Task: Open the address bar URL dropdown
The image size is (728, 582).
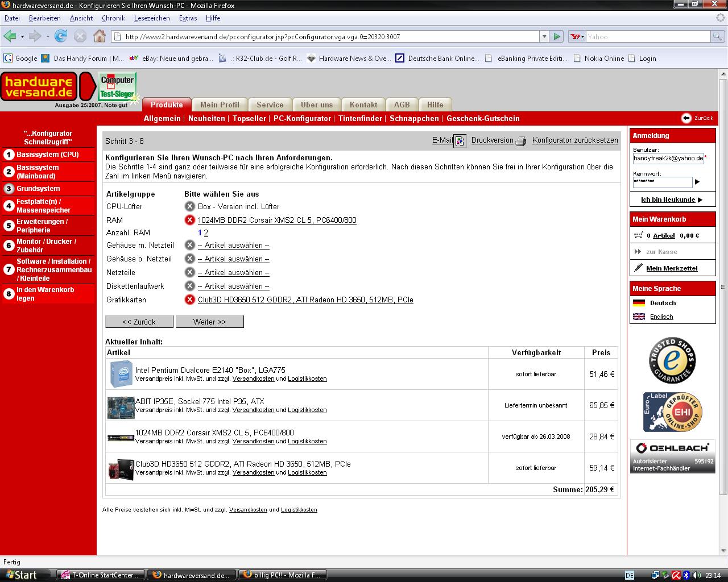Action: (544, 36)
